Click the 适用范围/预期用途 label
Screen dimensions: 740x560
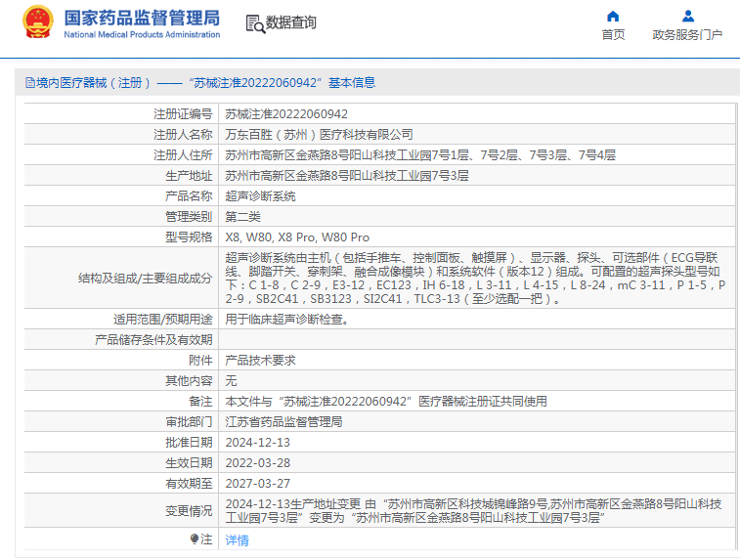coord(163,320)
